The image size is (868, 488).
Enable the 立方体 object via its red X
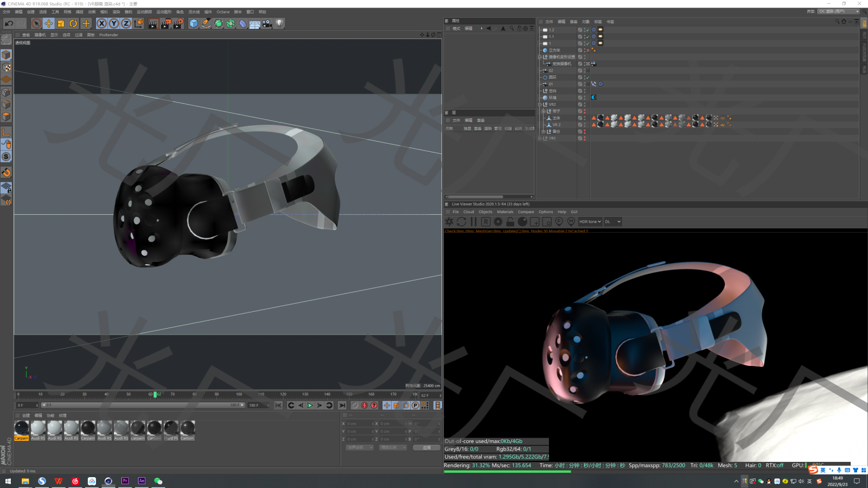coord(588,50)
